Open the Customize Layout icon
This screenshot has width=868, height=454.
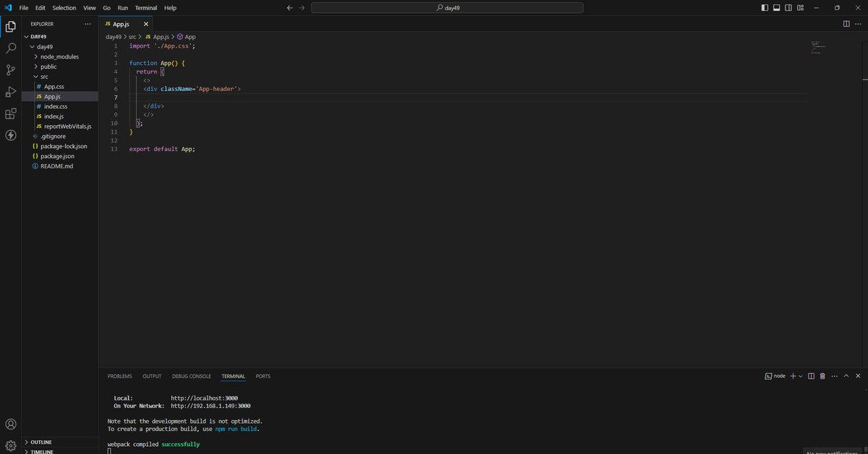[800, 8]
